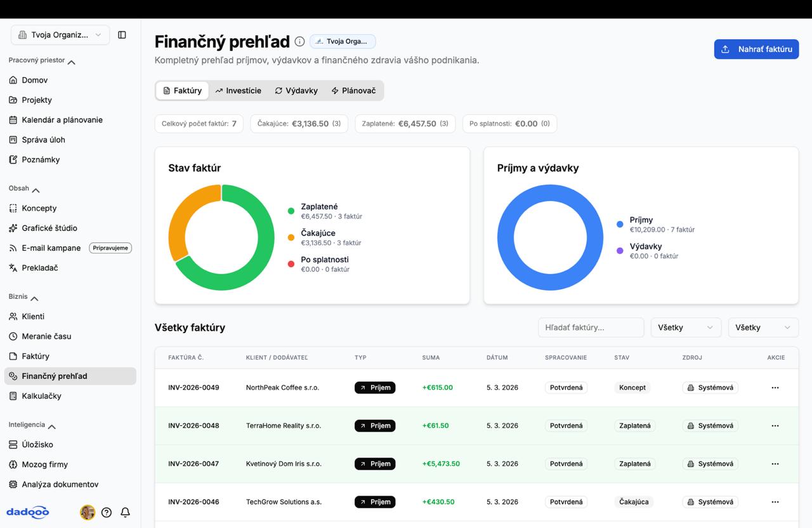The image size is (812, 528).
Task: Switch to the Plánovač tab
Action: [x=353, y=91]
